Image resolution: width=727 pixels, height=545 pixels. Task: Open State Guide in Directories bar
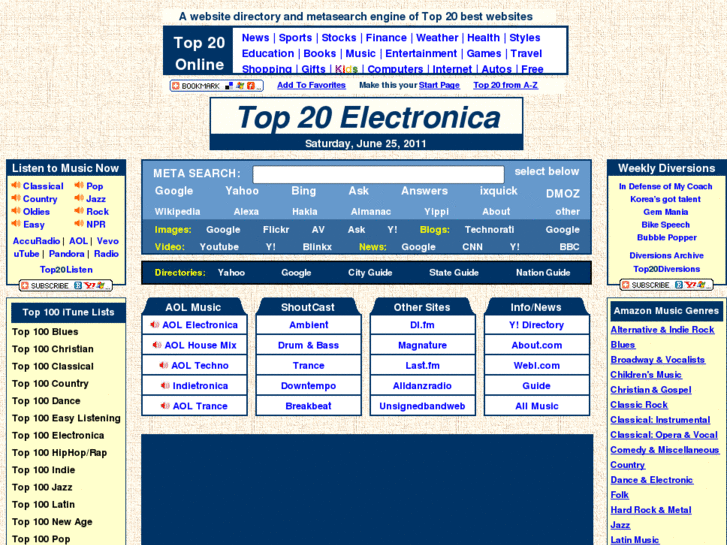pyautogui.click(x=453, y=273)
